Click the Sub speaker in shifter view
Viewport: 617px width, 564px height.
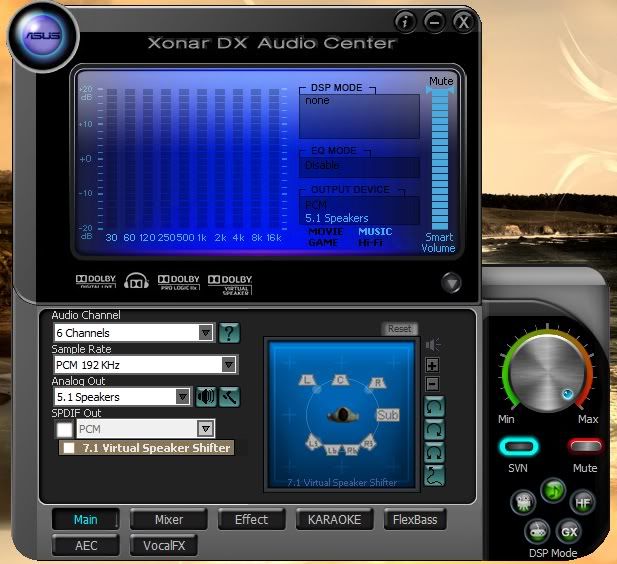[388, 415]
